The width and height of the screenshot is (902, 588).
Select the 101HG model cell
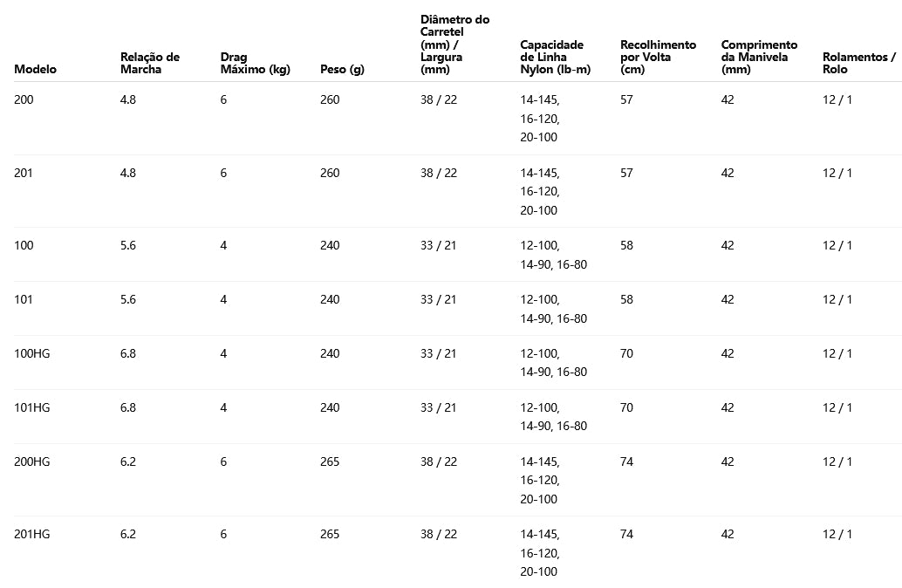tap(32, 407)
